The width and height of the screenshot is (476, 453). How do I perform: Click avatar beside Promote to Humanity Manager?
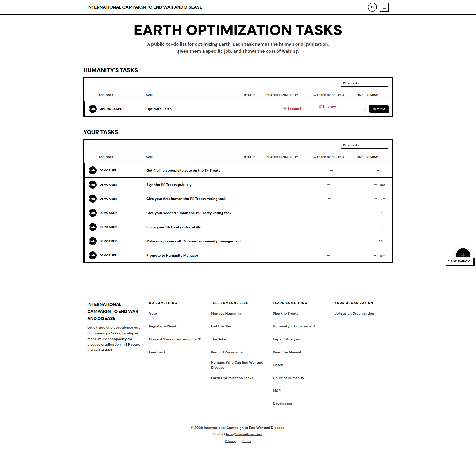[x=93, y=255]
